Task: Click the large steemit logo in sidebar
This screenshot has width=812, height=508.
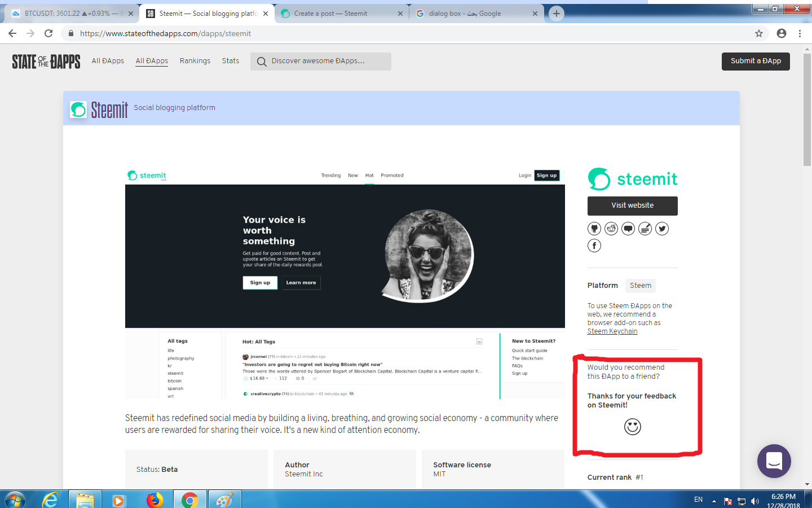Action: 633,179
